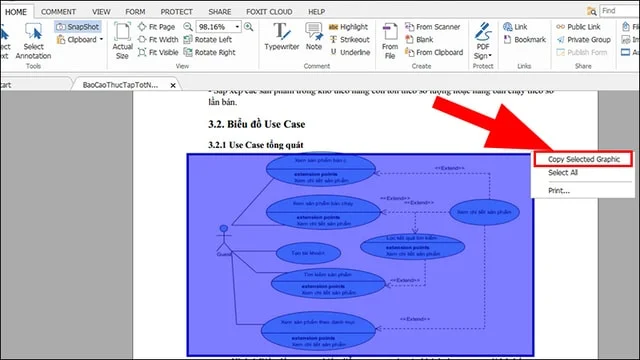Viewport: 640px width, 360px height.
Task: Click the 98.16% zoom percentage field
Action: (x=215, y=27)
